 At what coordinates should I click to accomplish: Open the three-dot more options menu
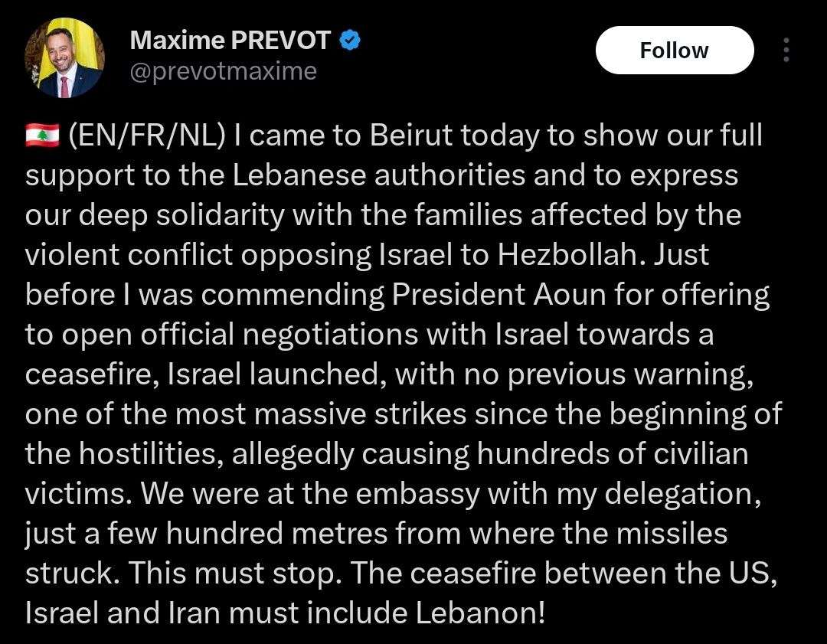786,51
